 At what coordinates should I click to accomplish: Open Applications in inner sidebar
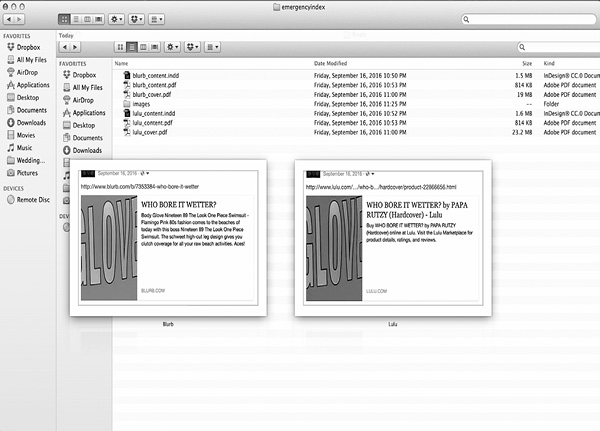84,113
